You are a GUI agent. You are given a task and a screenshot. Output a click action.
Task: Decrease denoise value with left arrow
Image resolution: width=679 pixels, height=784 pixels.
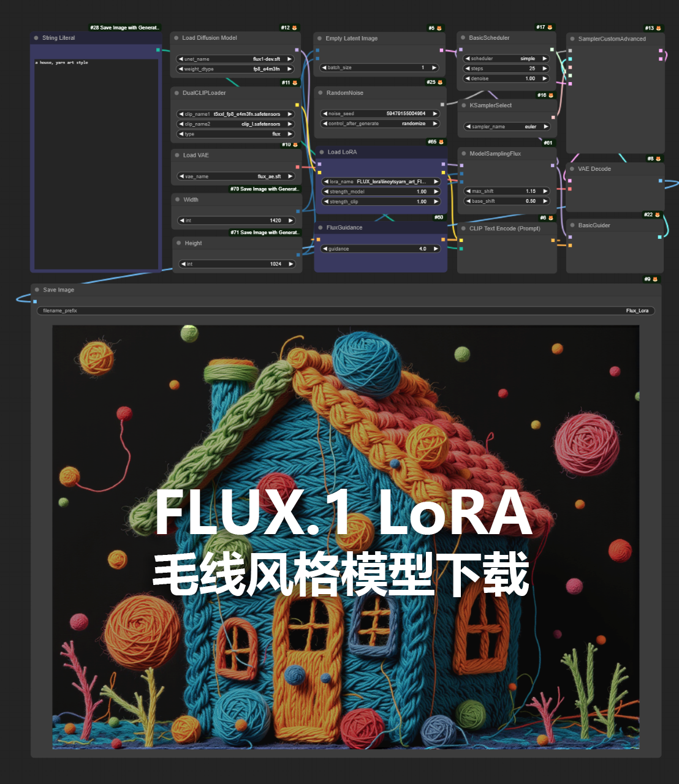(x=468, y=78)
